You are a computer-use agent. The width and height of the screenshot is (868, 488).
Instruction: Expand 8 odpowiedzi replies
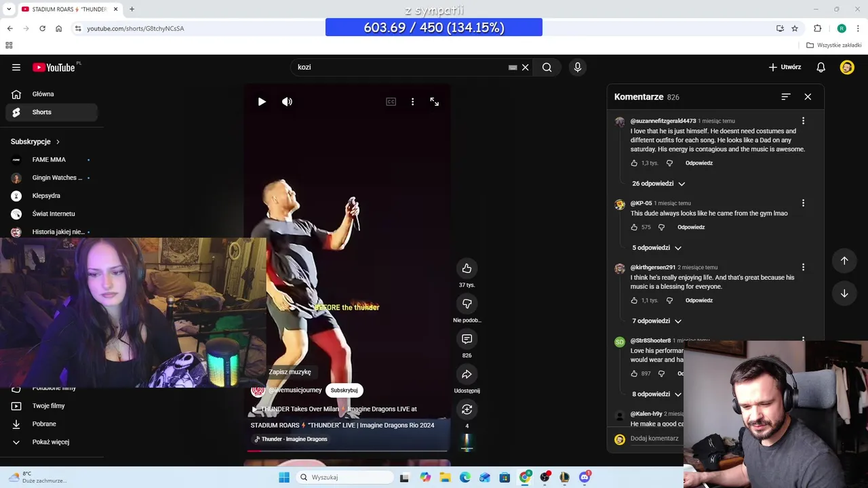click(x=656, y=394)
